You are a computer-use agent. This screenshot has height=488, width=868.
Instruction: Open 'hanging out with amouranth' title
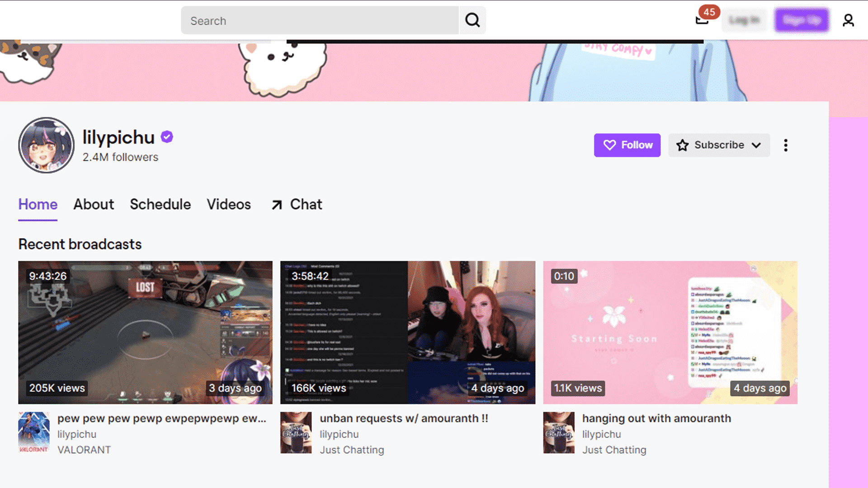(656, 418)
